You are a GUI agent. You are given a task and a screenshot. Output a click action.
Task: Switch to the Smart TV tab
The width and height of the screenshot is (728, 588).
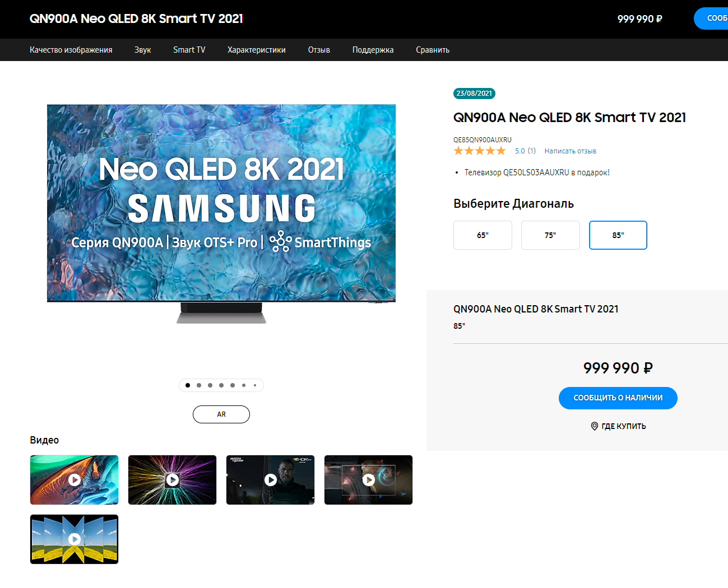[x=189, y=50]
